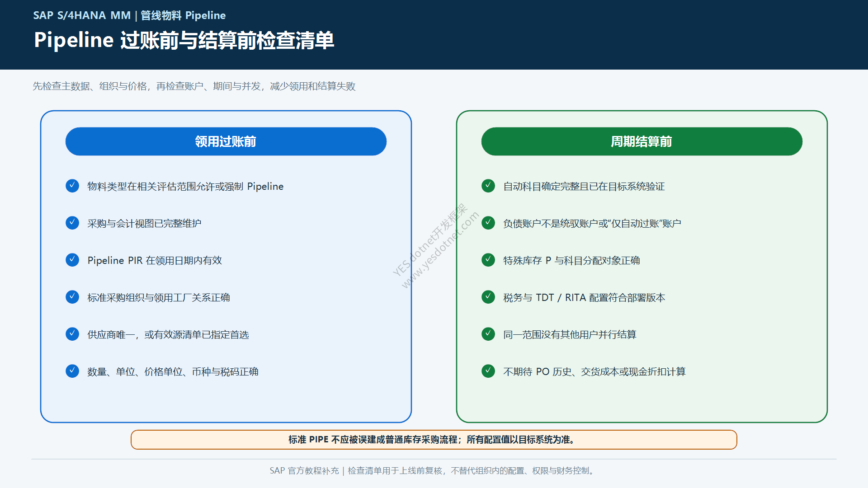Click the green 周期结算前 header pill

(642, 141)
